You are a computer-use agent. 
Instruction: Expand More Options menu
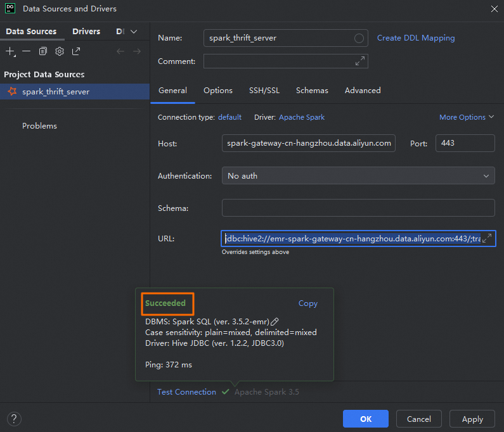pyautogui.click(x=467, y=117)
